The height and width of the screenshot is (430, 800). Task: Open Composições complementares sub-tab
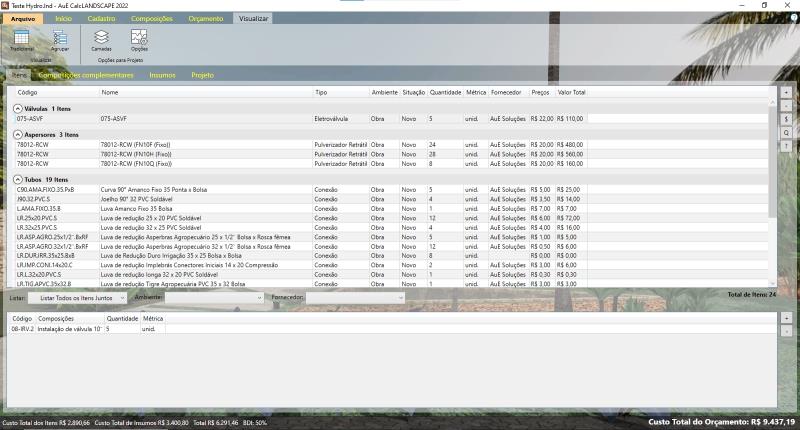point(86,75)
